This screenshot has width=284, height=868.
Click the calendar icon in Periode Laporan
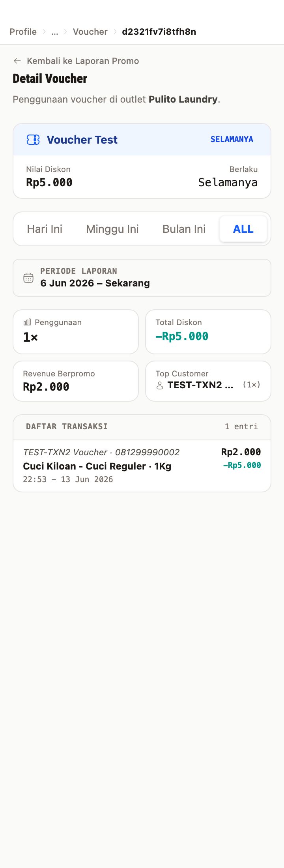[28, 278]
